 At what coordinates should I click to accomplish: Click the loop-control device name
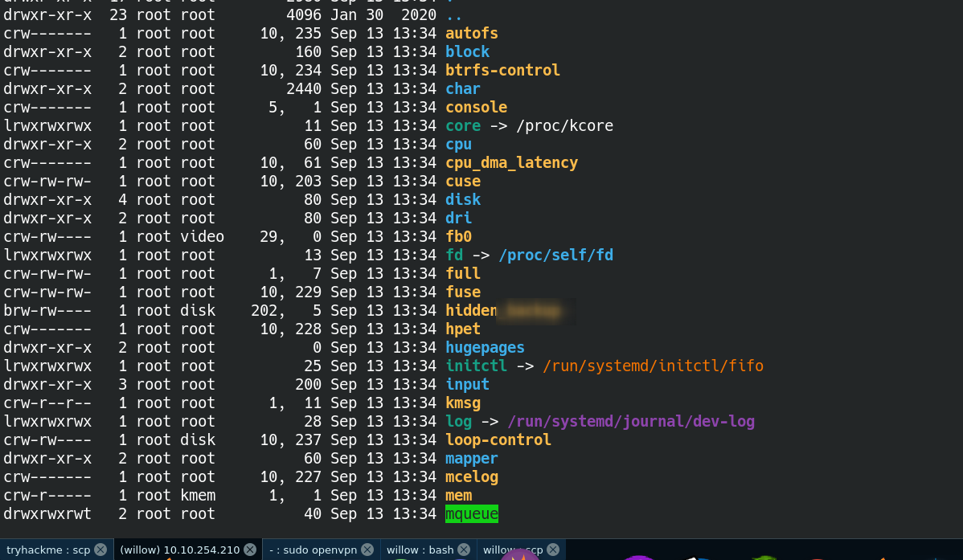pos(498,440)
